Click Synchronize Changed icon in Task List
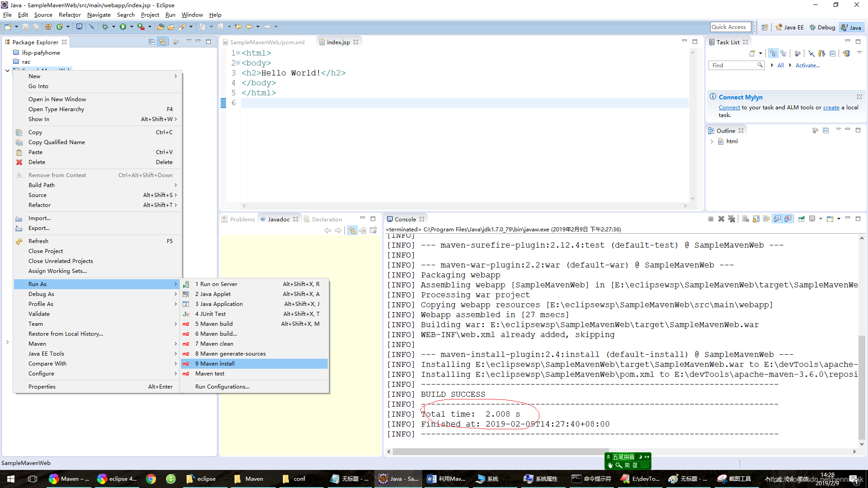Viewport: 868px width, 488px height. click(846, 53)
